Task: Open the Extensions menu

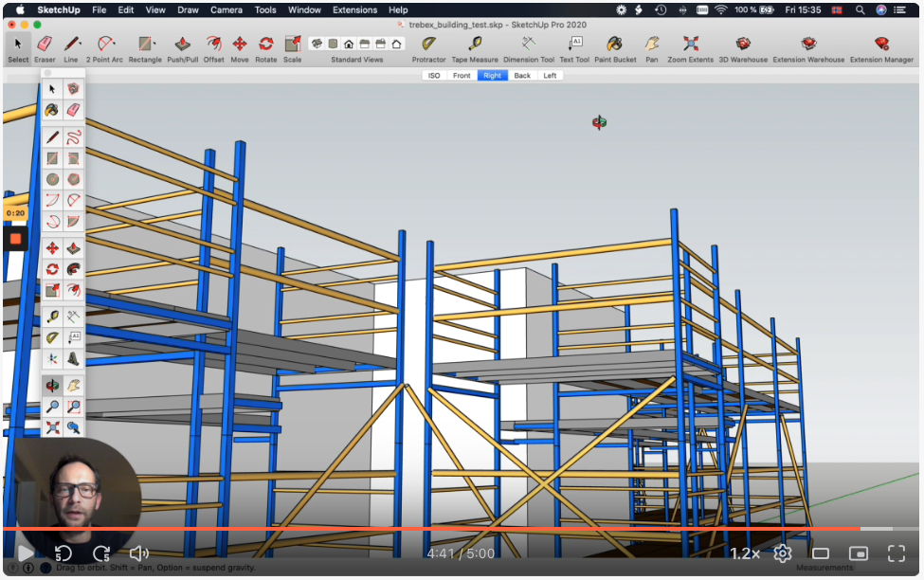Action: (354, 10)
